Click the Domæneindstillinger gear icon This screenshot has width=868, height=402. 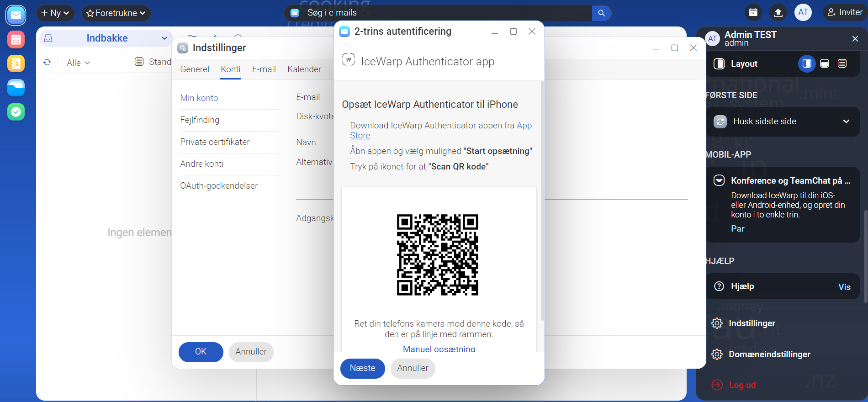tap(717, 354)
